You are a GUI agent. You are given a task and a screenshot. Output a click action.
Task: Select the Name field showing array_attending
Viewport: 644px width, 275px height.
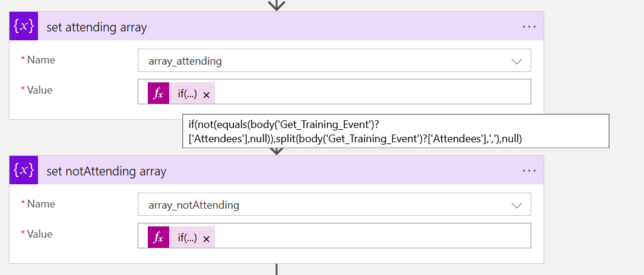pyautogui.click(x=321, y=61)
